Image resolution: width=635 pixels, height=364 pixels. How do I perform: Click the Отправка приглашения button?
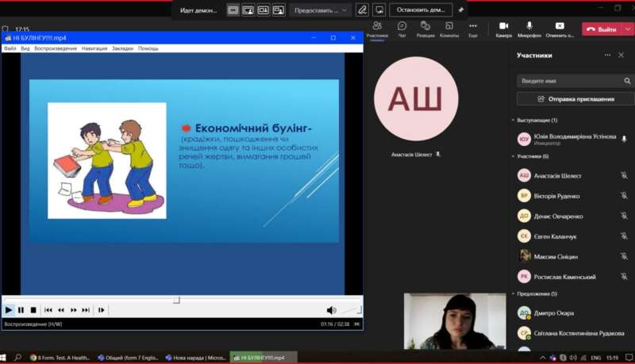(x=575, y=99)
